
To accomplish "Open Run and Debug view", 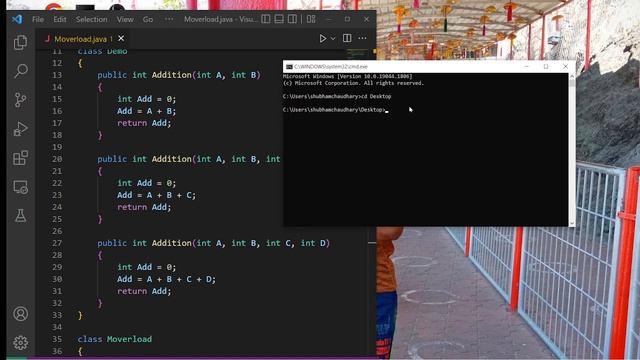I will pos(20,129).
